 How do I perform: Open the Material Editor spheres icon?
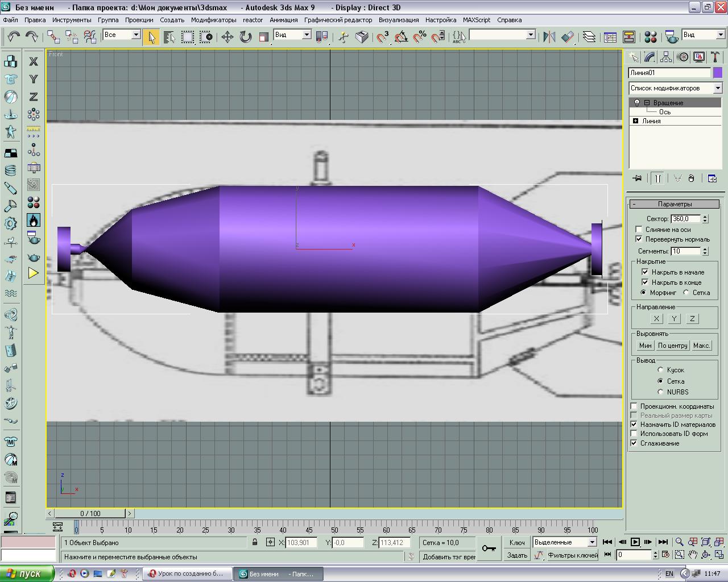[x=651, y=37]
